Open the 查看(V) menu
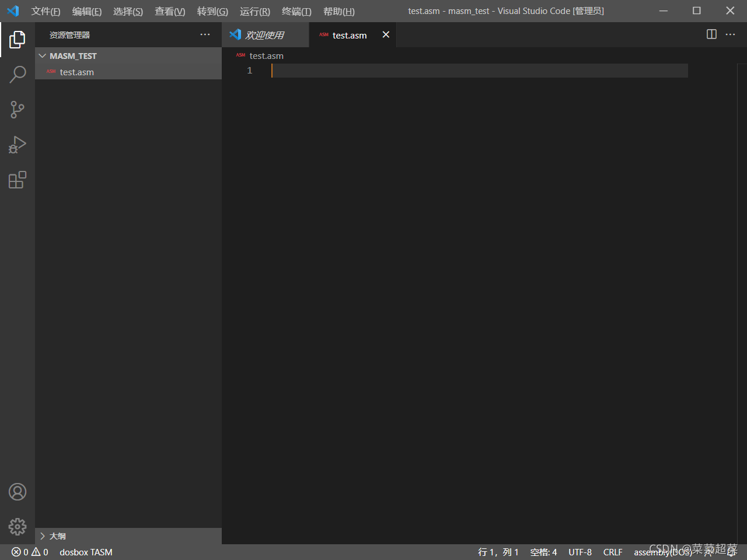The width and height of the screenshot is (747, 560). click(x=170, y=12)
